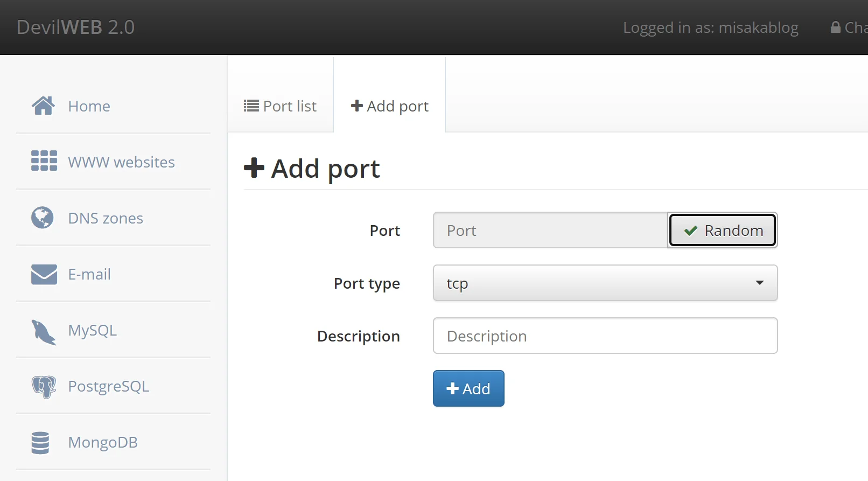This screenshot has height=481, width=868.
Task: Open the PostgreSQL elephant icon
Action: 44,387
